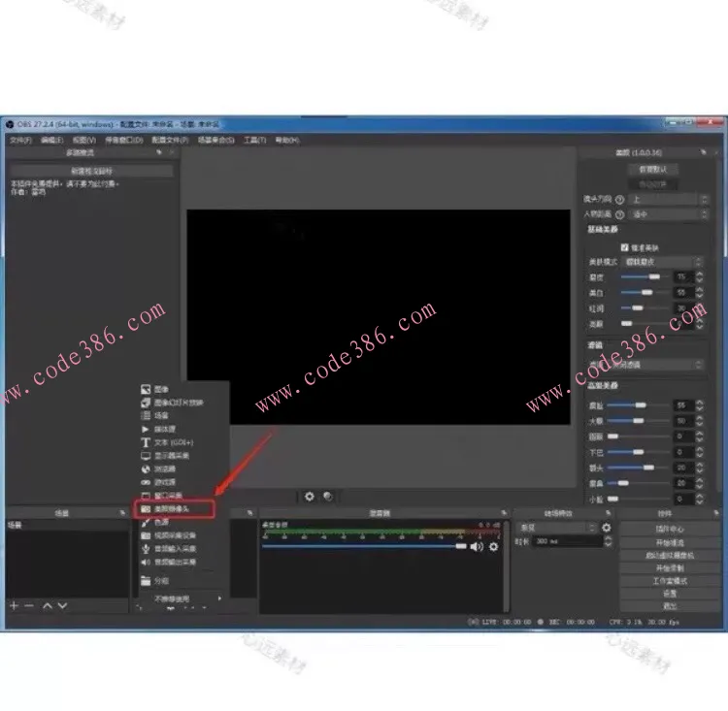The width and height of the screenshot is (728, 711).
Task: Add a scene with the plus icon
Action: (x=14, y=605)
